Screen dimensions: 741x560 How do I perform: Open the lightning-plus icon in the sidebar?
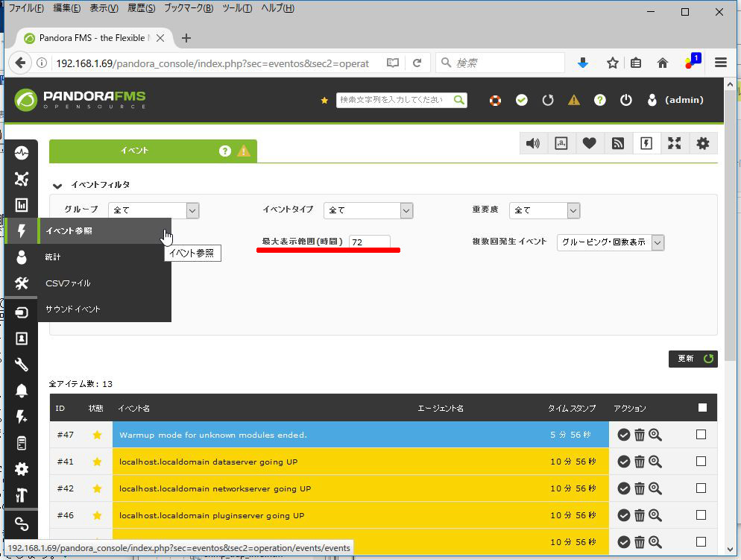pyautogui.click(x=22, y=417)
